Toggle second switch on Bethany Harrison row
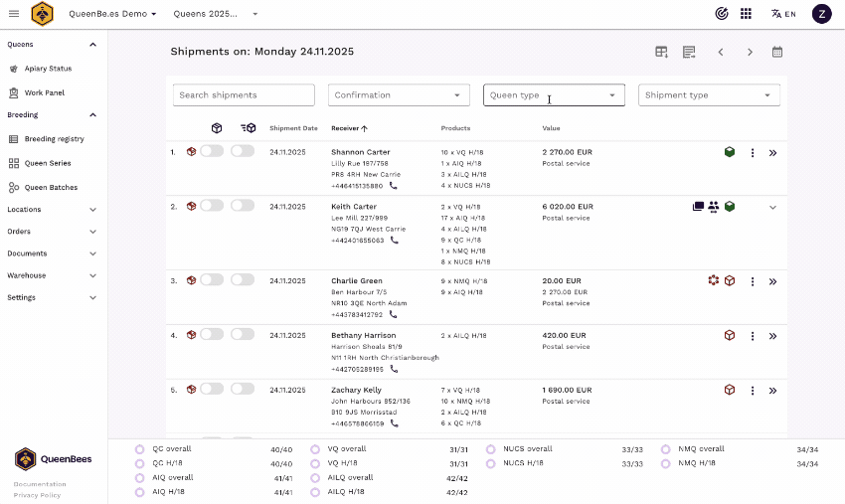The height and width of the screenshot is (504, 845). point(243,335)
